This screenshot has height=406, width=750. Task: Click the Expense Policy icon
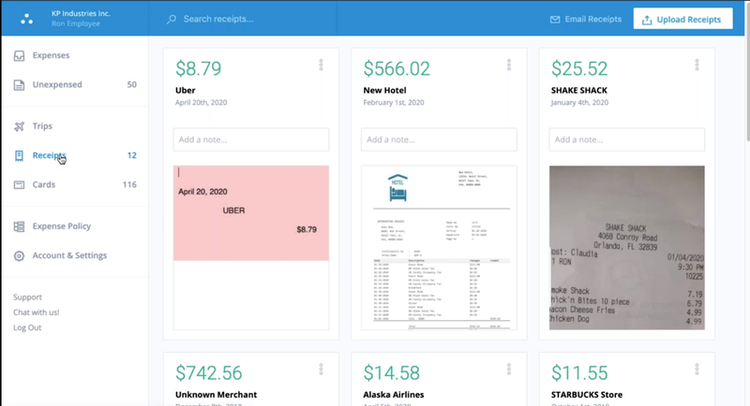pyautogui.click(x=19, y=226)
